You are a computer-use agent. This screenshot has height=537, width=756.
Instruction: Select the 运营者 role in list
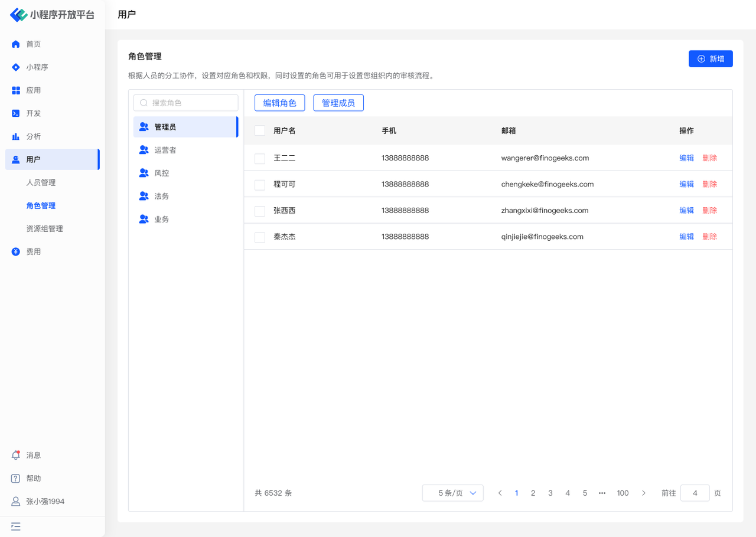(165, 150)
